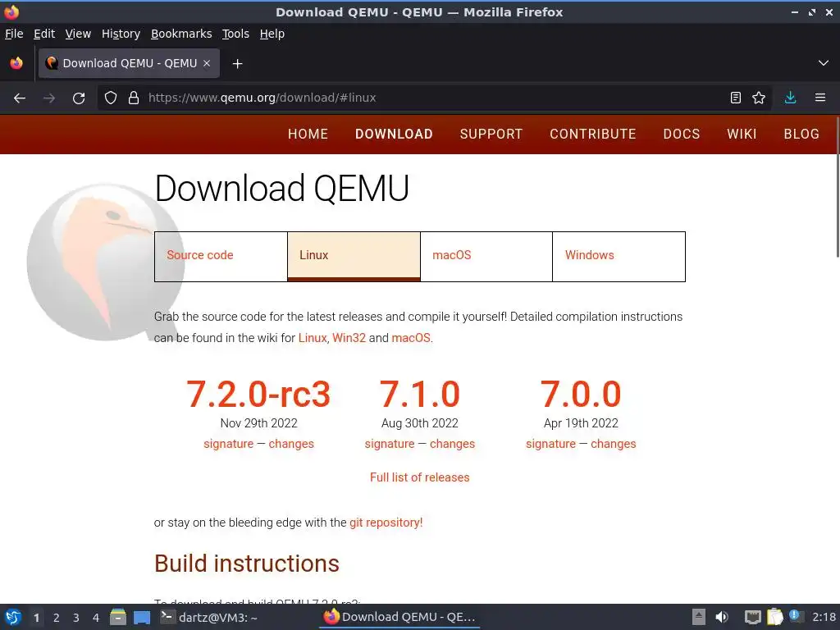Screen dimensions: 840x630
Task: Open Firefox View pinned button
Action: click(x=16, y=63)
